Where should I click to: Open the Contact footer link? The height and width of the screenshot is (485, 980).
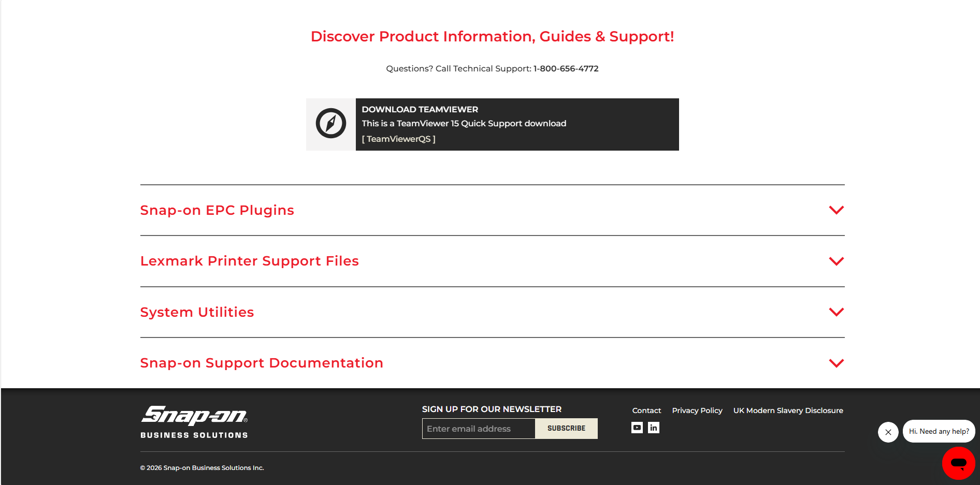tap(646, 410)
